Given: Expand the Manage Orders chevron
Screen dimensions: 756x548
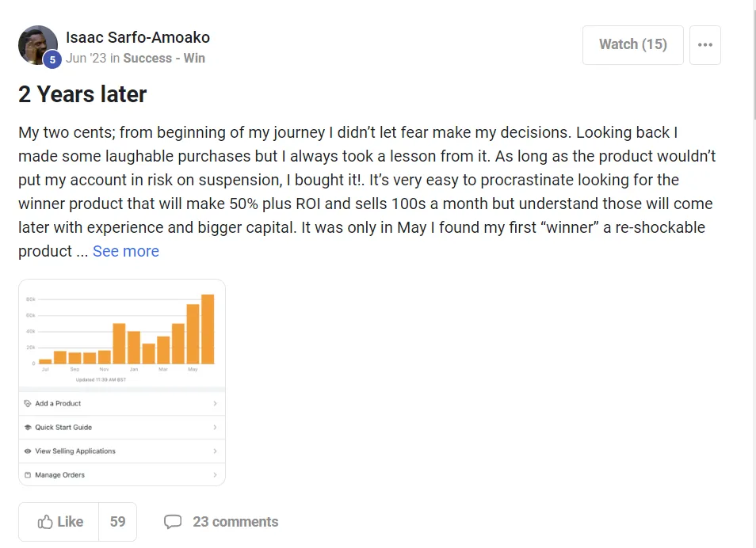Looking at the screenshot, I should pyautogui.click(x=215, y=475).
